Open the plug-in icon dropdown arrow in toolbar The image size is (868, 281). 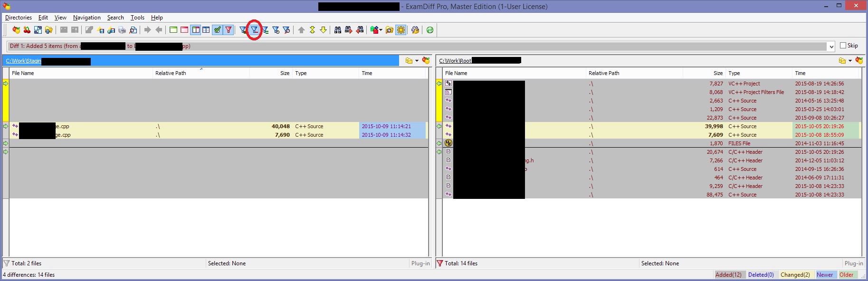[381, 30]
